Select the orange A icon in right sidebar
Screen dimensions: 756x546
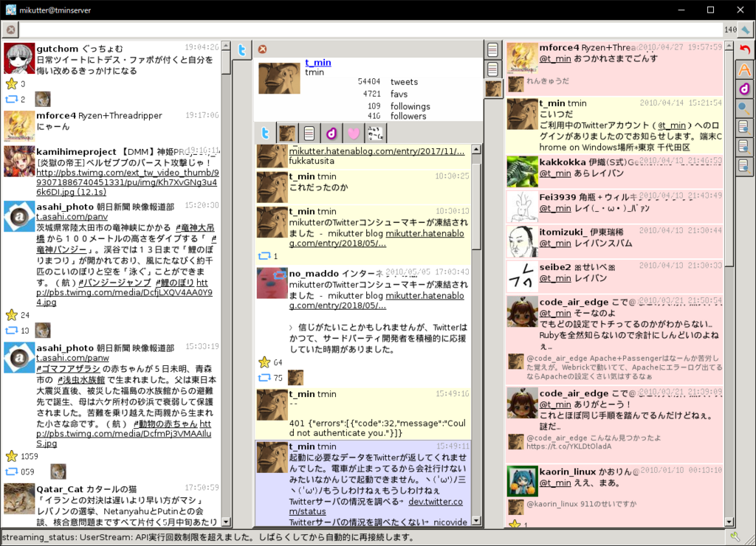744,71
